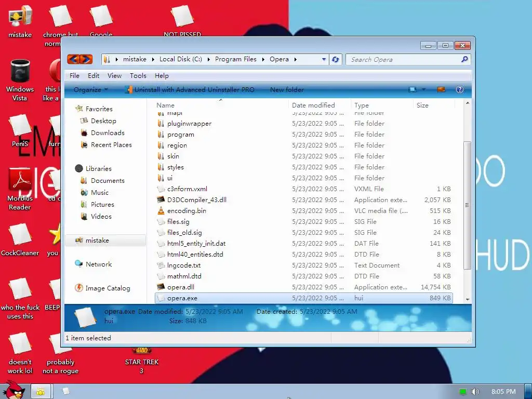The width and height of the screenshot is (532, 399).
Task: Open the Help menu
Action: tap(162, 76)
